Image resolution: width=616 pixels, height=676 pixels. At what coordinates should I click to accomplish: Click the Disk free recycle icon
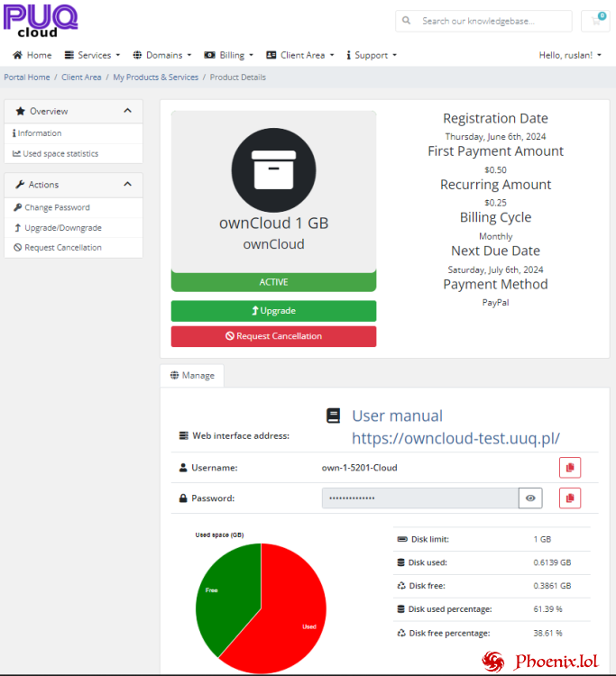click(x=401, y=586)
